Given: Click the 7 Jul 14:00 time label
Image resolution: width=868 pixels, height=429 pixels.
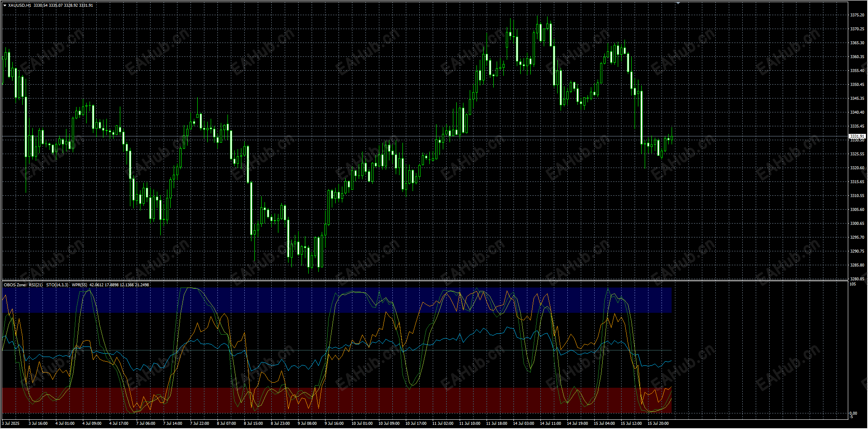Looking at the screenshot, I should coord(173,424).
